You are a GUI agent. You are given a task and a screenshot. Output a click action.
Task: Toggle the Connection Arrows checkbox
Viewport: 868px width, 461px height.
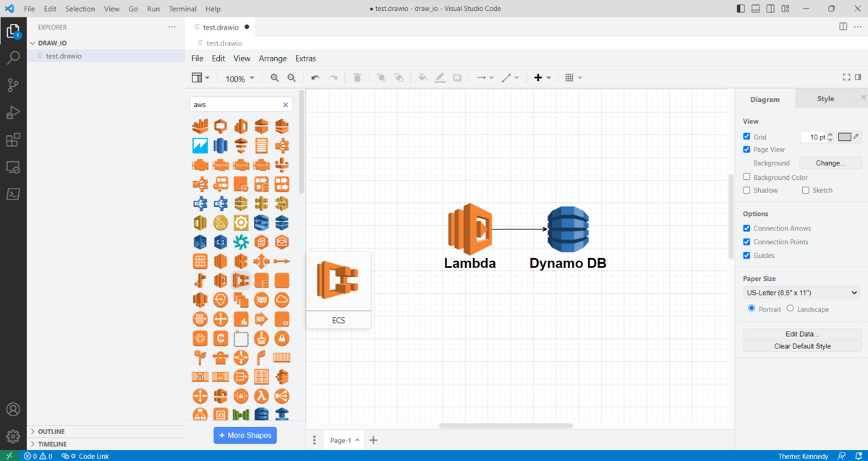pos(746,228)
